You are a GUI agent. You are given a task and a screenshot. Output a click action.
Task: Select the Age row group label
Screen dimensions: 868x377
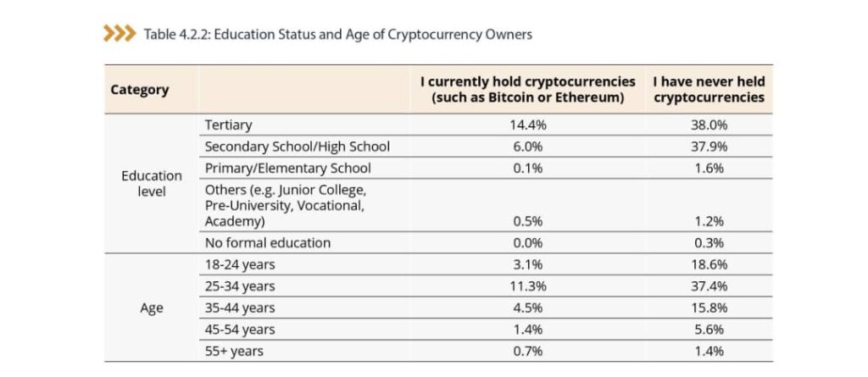tap(152, 308)
